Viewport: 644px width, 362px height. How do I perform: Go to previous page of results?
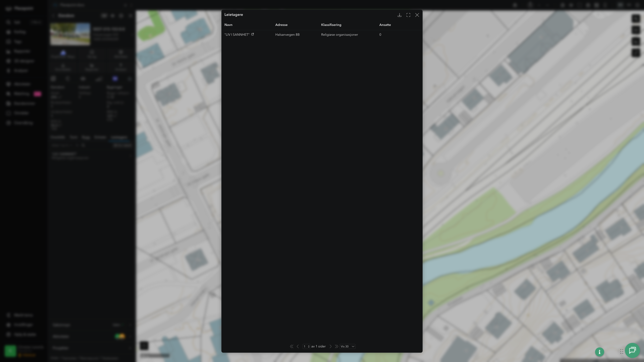click(x=298, y=346)
